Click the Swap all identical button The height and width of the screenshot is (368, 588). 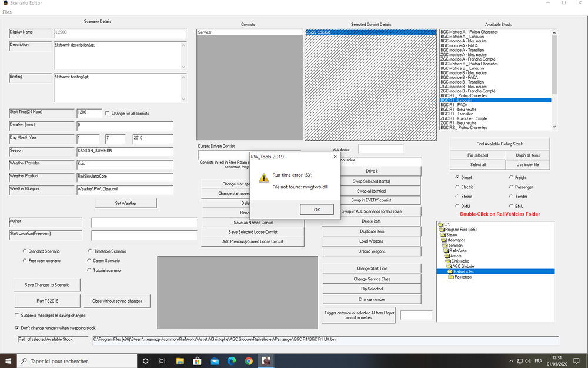tap(371, 190)
